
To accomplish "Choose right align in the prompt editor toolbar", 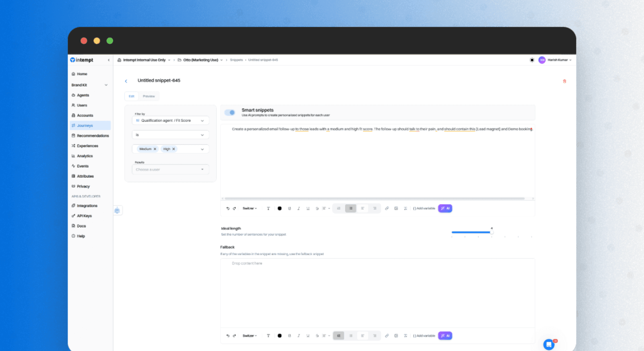I will pyautogui.click(x=375, y=208).
